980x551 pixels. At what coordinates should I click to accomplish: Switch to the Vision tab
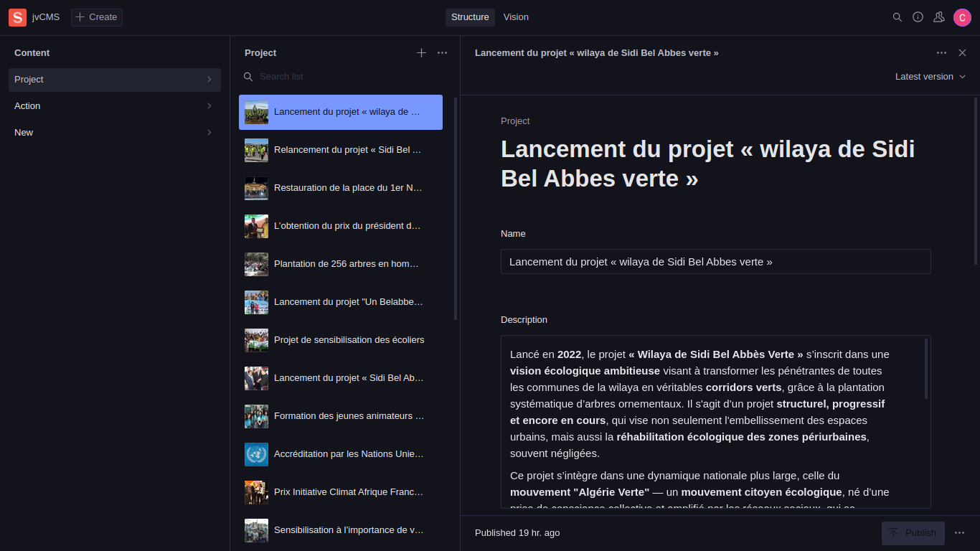(516, 17)
